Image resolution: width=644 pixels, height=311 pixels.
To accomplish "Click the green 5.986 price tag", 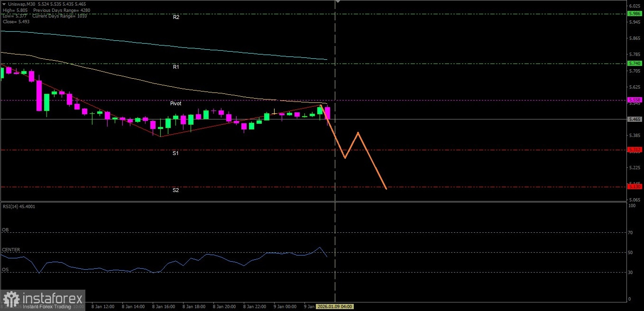I will 635,14.
